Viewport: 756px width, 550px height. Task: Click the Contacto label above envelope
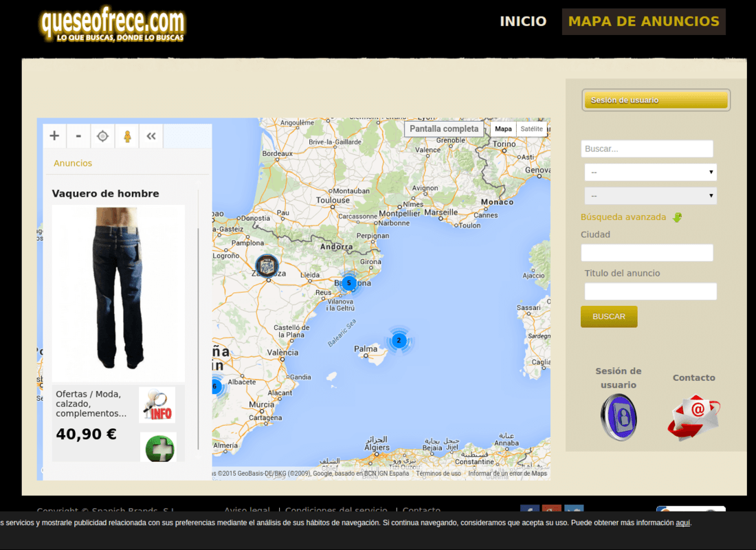pos(694,377)
